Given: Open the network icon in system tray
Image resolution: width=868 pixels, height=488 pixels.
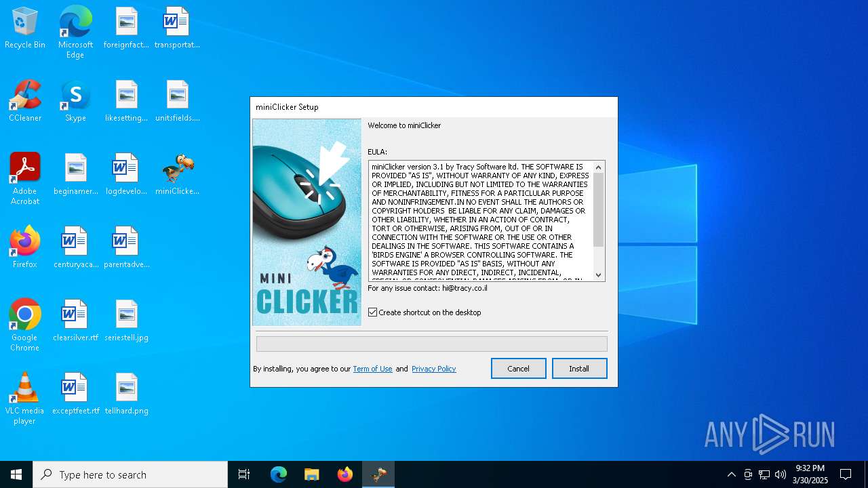Looking at the screenshot, I should (x=764, y=474).
